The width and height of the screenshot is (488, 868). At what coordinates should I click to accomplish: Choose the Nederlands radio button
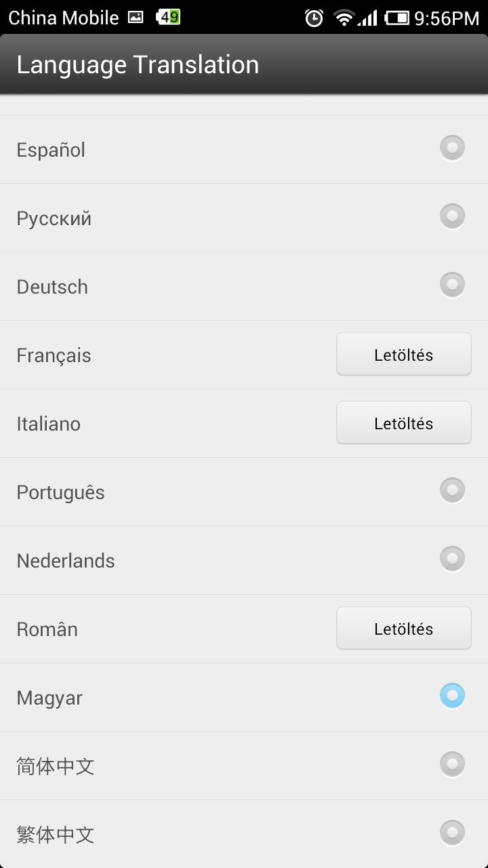(x=452, y=559)
